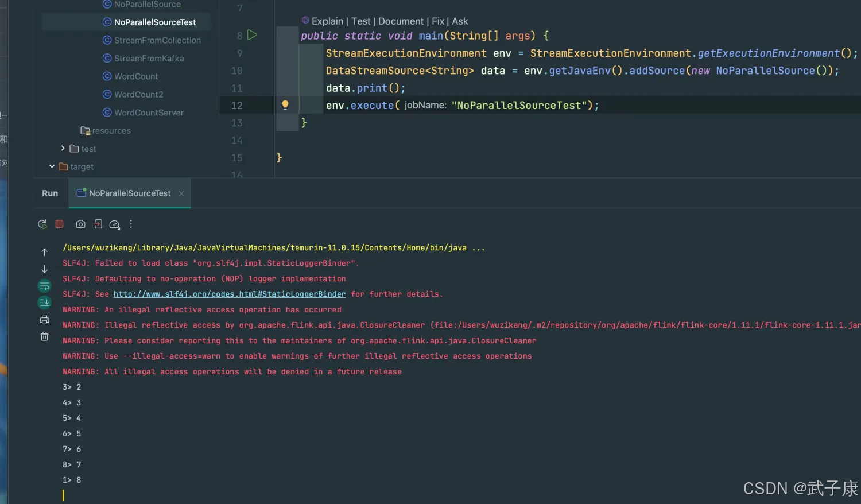Open WordCount2 class
This screenshot has width=861, height=504.
click(x=133, y=95)
